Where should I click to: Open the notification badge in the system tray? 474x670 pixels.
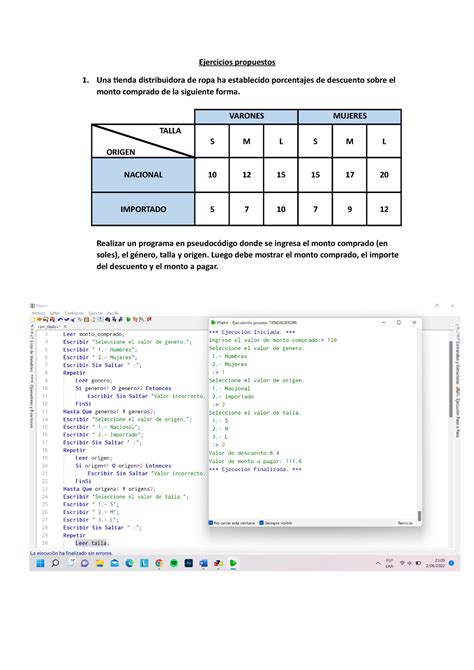coord(452,563)
